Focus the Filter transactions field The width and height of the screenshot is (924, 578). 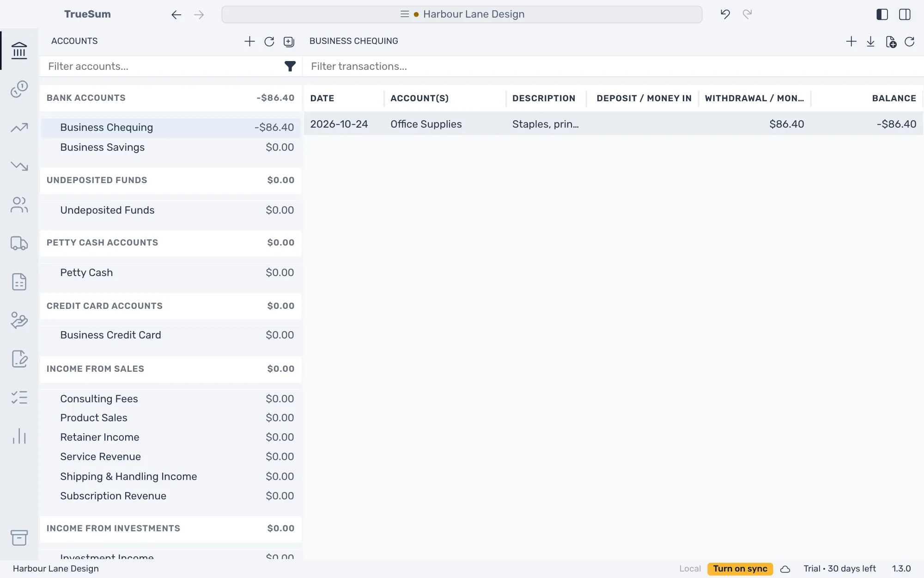(613, 67)
